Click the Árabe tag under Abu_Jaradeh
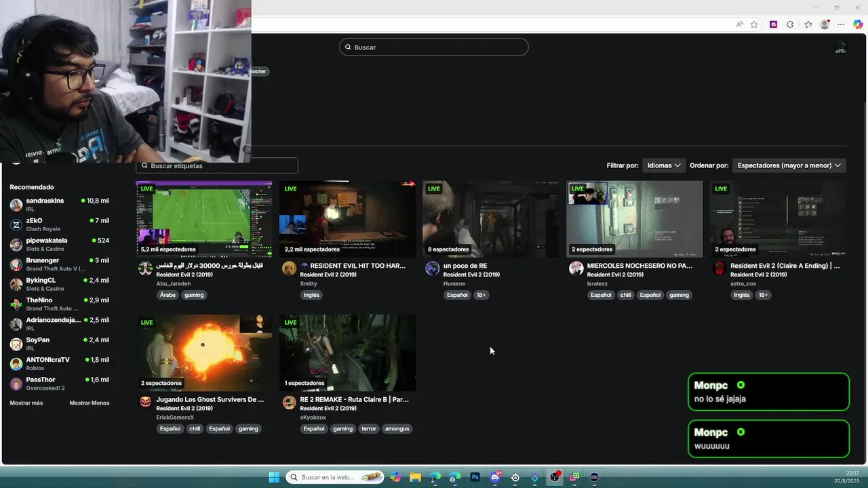Image resolution: width=868 pixels, height=488 pixels. (167, 295)
